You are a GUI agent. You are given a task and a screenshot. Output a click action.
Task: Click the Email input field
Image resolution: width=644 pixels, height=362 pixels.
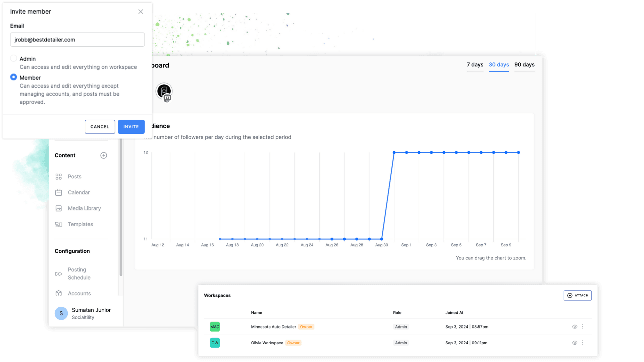pyautogui.click(x=77, y=40)
